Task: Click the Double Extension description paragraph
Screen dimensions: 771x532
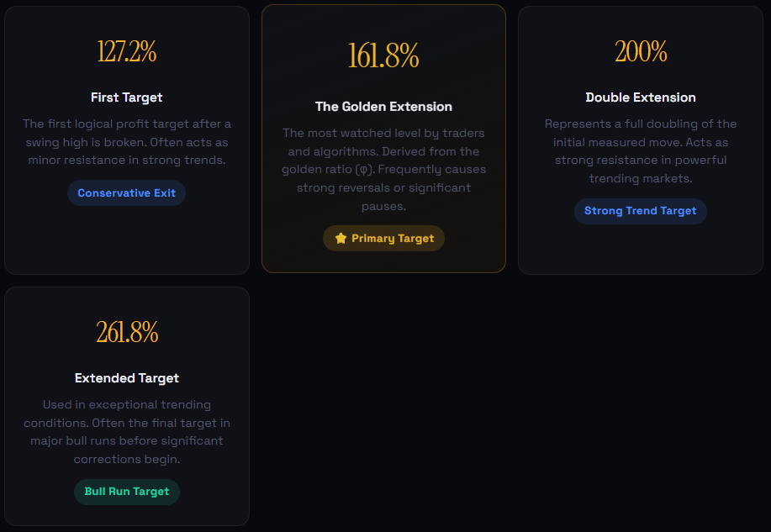Action: coord(641,151)
